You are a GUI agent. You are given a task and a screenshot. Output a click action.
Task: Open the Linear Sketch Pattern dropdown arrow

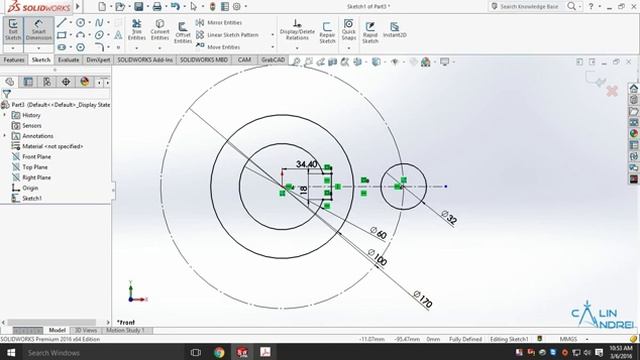[273, 35]
